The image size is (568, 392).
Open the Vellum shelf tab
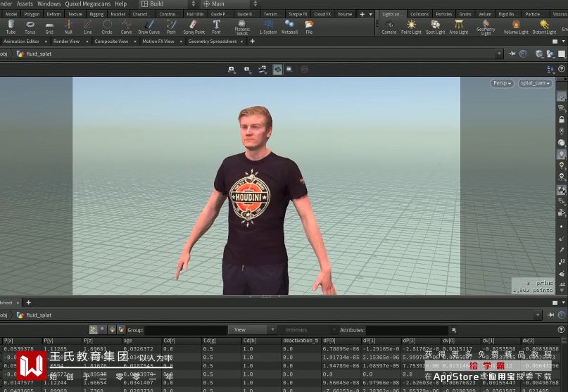(x=484, y=14)
